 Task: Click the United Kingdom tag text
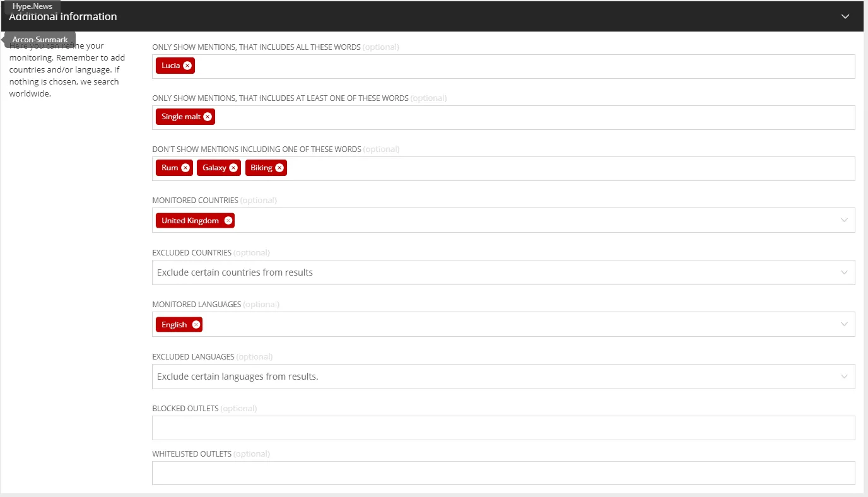click(x=190, y=221)
